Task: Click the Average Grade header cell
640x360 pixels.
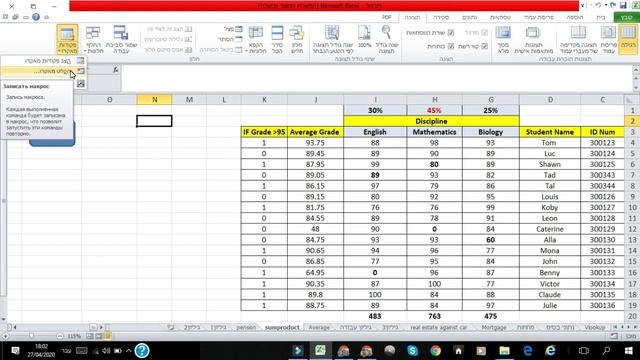Action: [315, 132]
